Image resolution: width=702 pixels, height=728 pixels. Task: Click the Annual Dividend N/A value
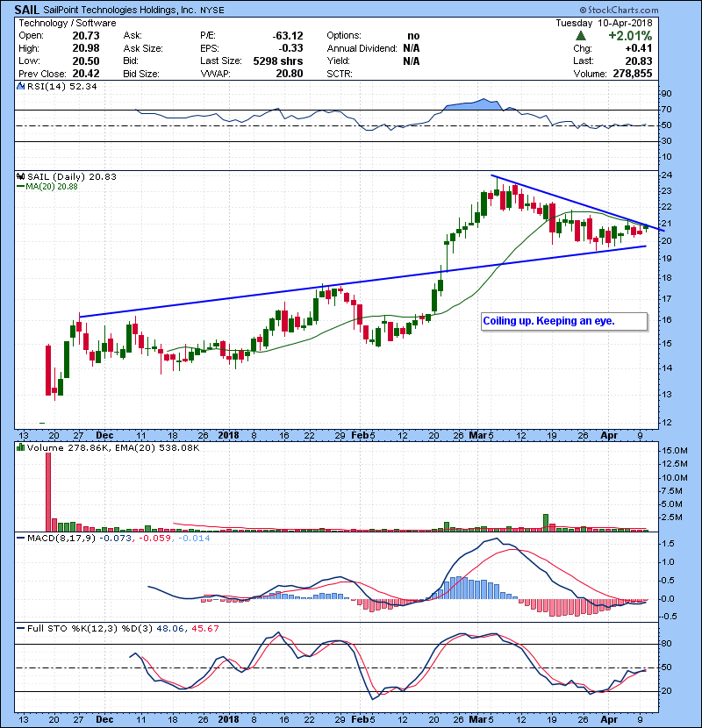412,48
